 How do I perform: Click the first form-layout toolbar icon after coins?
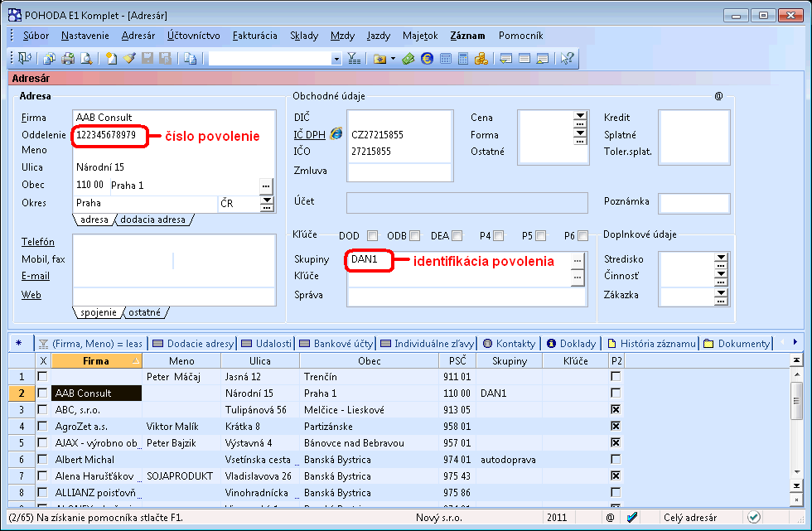tap(506, 59)
